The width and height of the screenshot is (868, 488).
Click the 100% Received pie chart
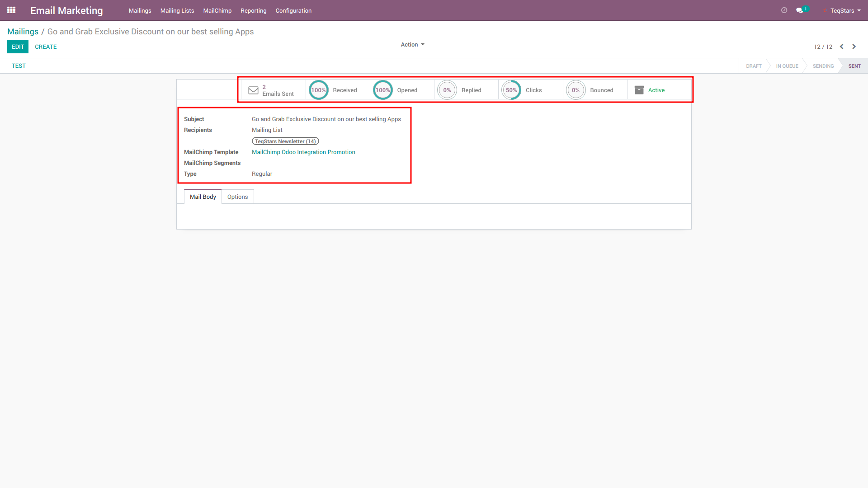point(318,90)
